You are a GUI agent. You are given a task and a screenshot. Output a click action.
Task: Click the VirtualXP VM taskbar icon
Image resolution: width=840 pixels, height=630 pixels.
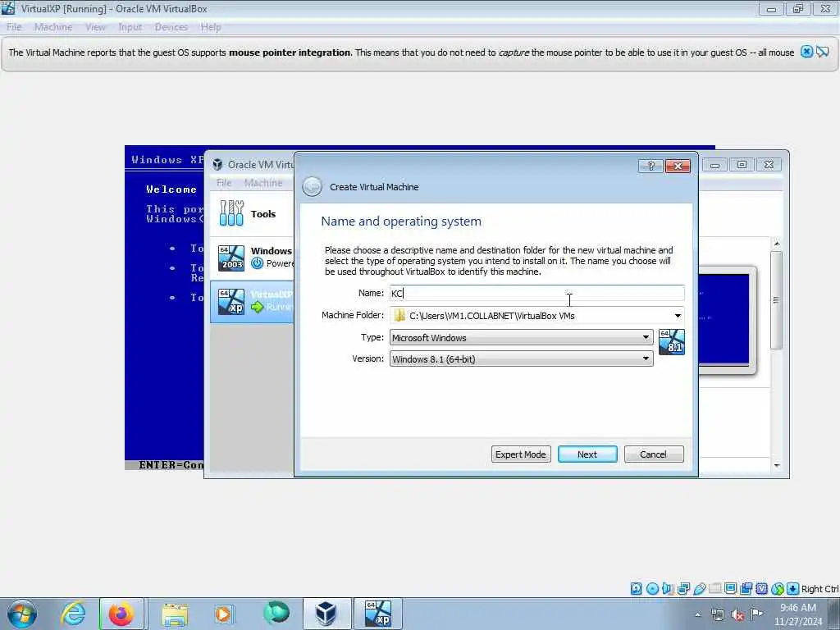click(377, 614)
